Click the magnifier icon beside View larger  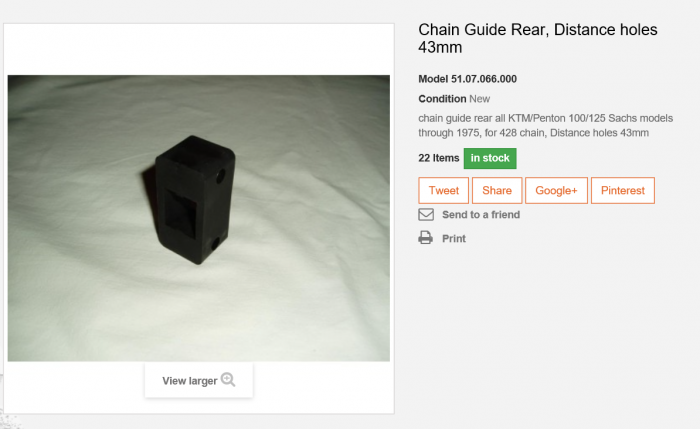[228, 380]
